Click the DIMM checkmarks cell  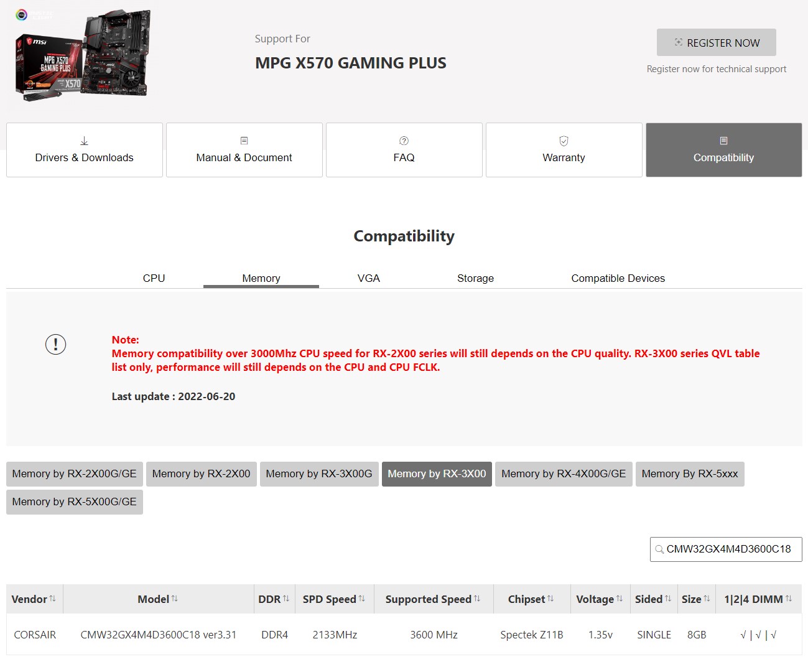pyautogui.click(x=759, y=635)
